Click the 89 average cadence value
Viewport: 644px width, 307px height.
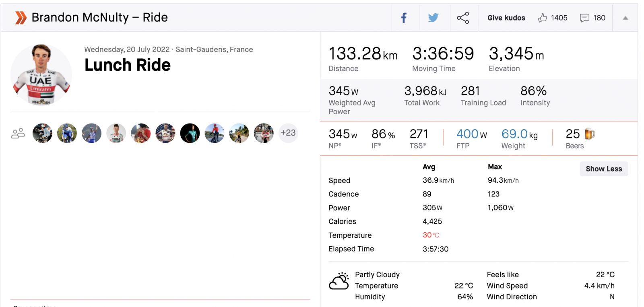coord(427,194)
